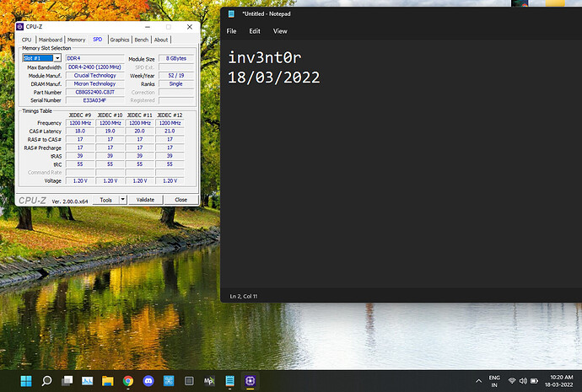Open the battery status tray icon
Screen dimensions: 582x392
tap(534, 381)
